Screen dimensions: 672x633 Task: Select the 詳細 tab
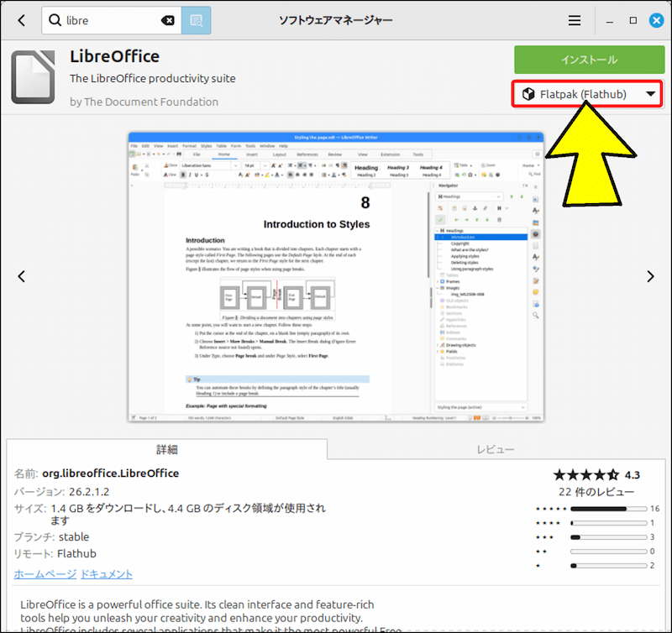coord(168,449)
